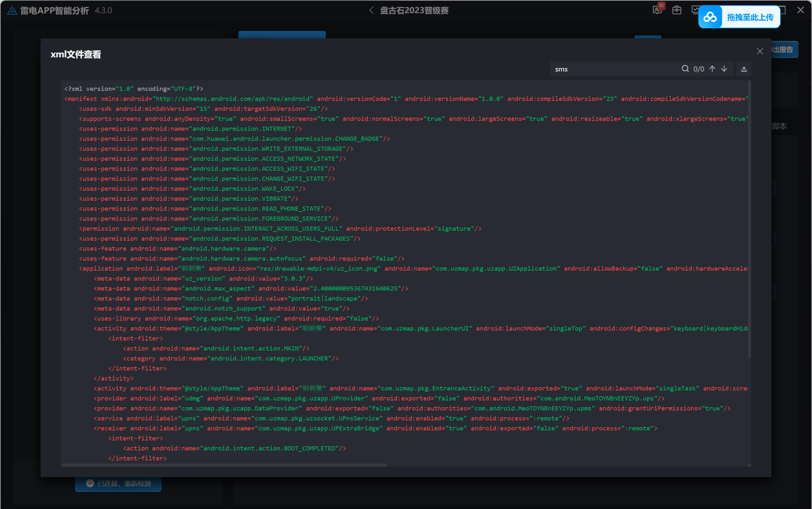
Task: Click the supports-screens line
Action: coord(413,119)
